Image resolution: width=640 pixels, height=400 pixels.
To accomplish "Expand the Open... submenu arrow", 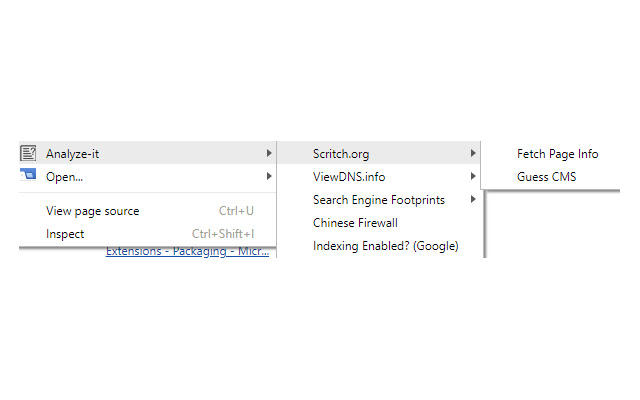I will pos(269,176).
